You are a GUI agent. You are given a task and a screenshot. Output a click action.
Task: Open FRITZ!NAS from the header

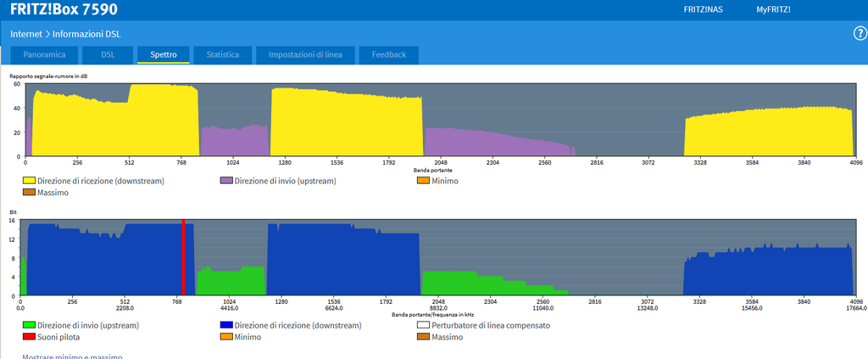click(704, 10)
